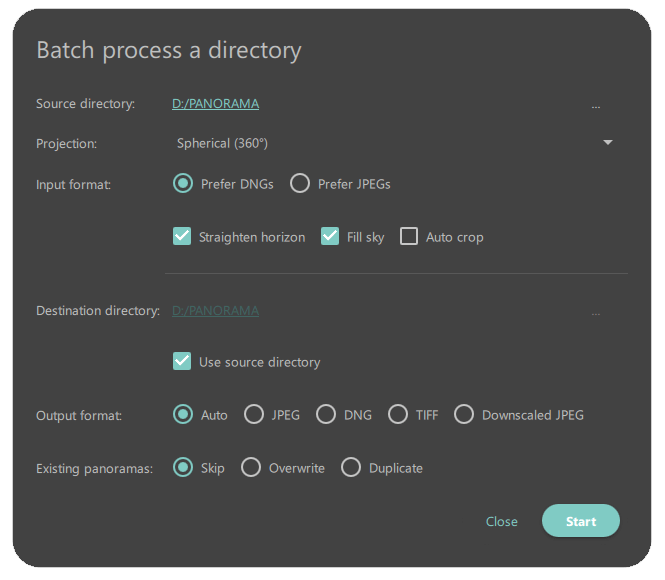Viewport: 665px width, 580px height.
Task: Click the Start button
Action: (x=581, y=521)
